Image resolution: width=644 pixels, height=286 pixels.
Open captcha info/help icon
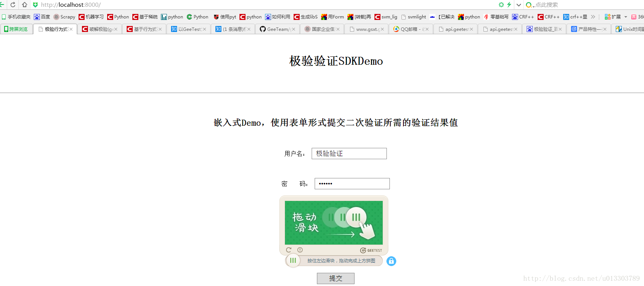(300, 250)
